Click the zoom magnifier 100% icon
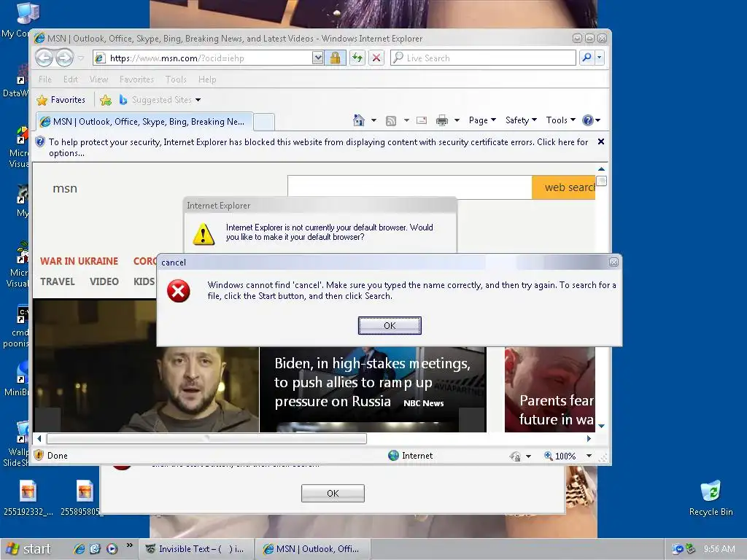 pos(549,456)
